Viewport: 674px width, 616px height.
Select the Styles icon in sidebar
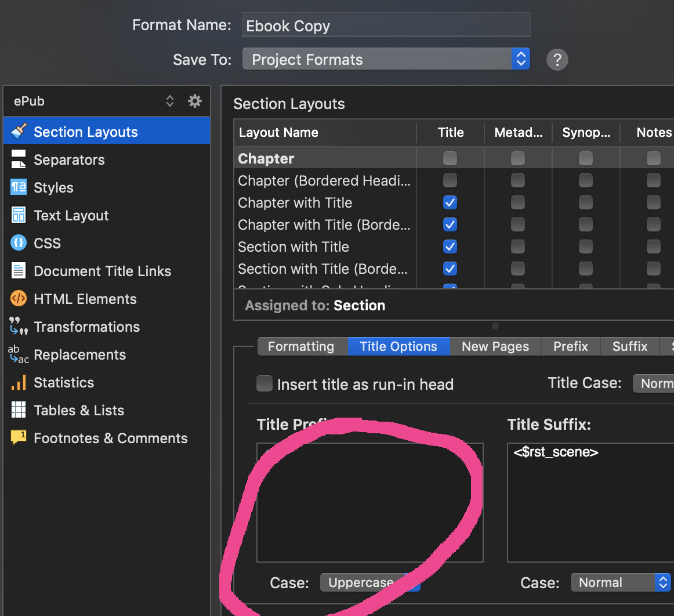click(19, 187)
